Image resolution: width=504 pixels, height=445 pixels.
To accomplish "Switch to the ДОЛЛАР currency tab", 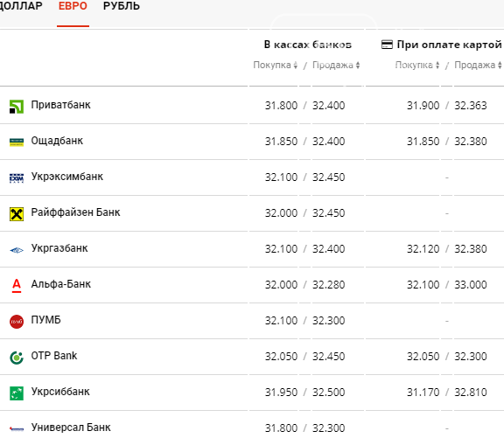I will click(21, 6).
